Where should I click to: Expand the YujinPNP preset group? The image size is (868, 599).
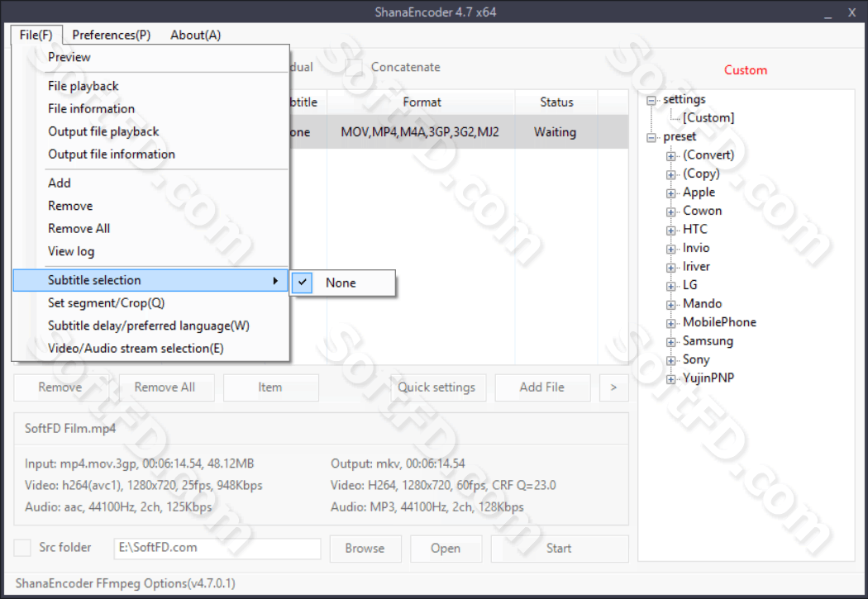point(671,379)
